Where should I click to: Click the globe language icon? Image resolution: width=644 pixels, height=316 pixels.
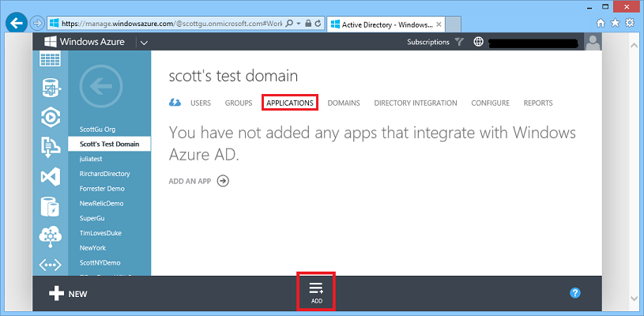click(x=478, y=42)
